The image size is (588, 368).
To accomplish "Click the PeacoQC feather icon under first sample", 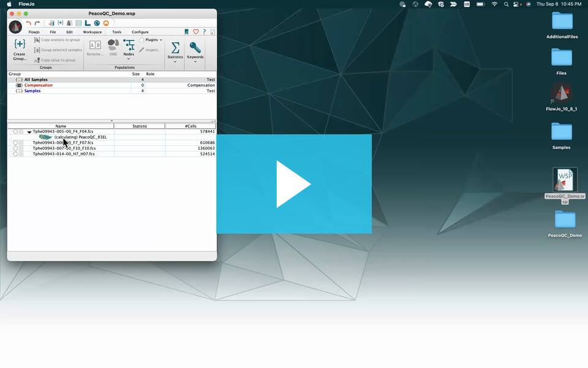I will coord(45,137).
